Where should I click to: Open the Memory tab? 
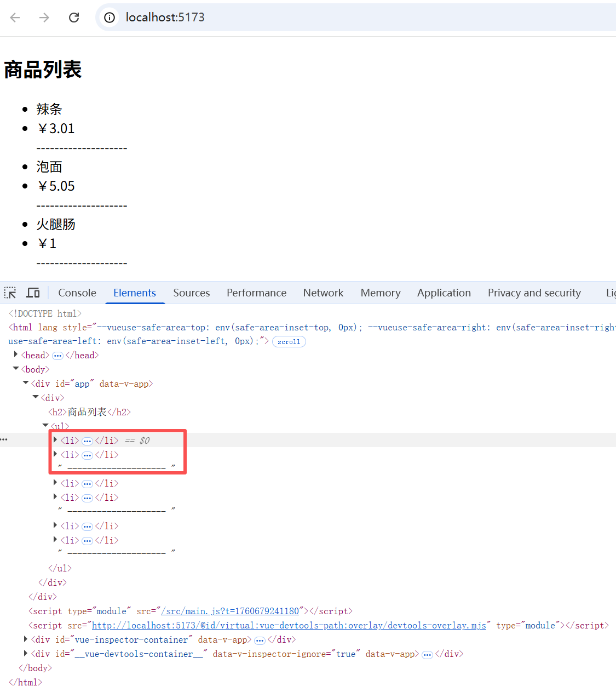[x=381, y=293]
